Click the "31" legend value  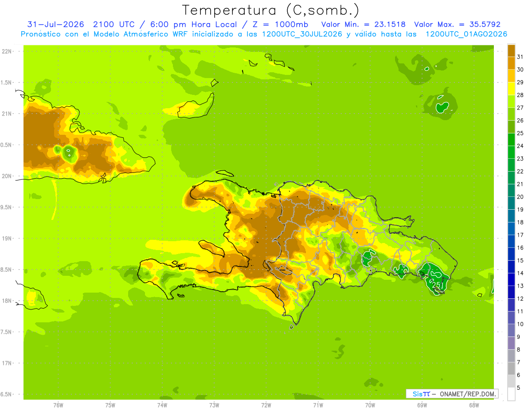click(520, 57)
